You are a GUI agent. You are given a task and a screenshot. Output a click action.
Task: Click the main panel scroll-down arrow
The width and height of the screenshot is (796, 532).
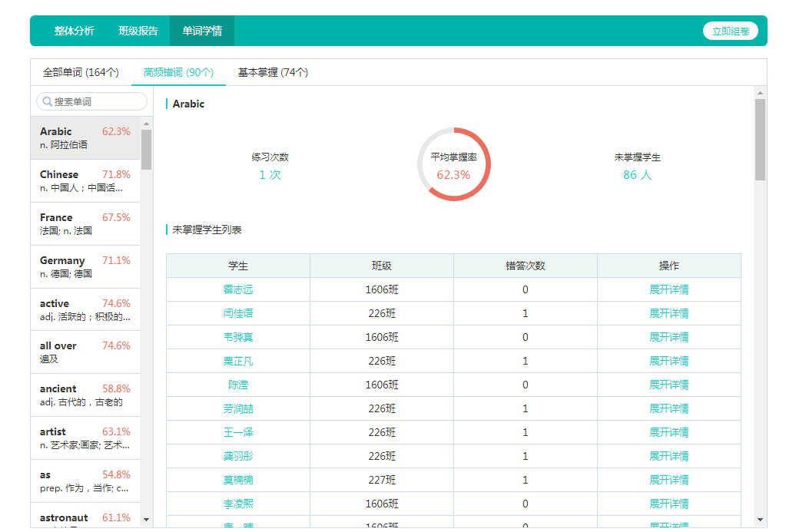pyautogui.click(x=760, y=520)
